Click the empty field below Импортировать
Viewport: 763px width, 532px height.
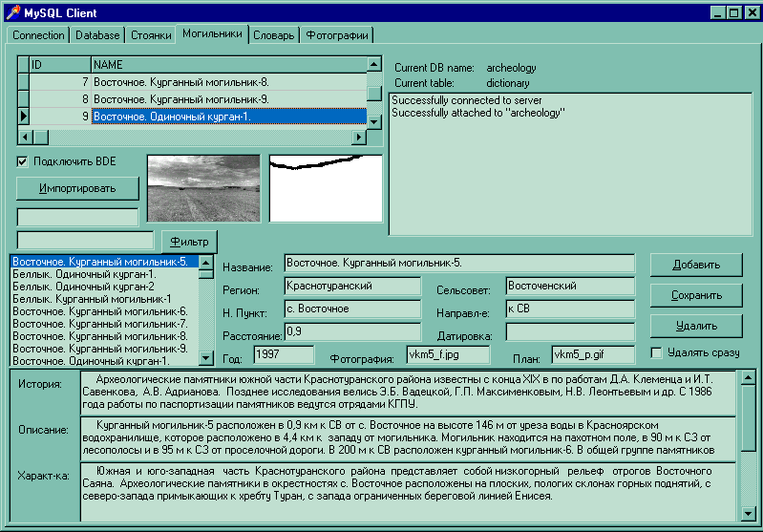tap(78, 218)
